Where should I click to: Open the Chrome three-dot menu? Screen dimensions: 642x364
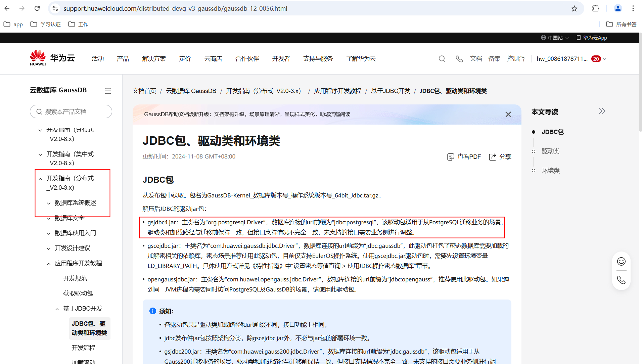pos(633,8)
